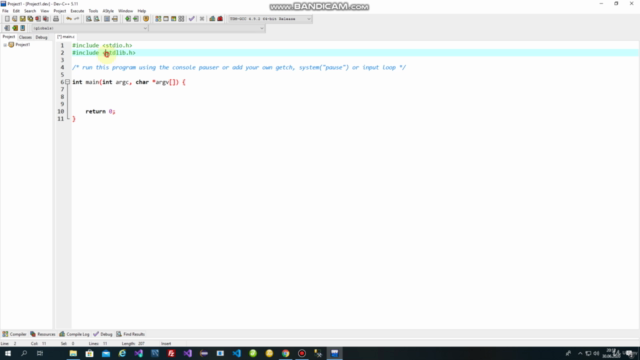
Task: Click the Redo arrow icon
Action: 76,19
